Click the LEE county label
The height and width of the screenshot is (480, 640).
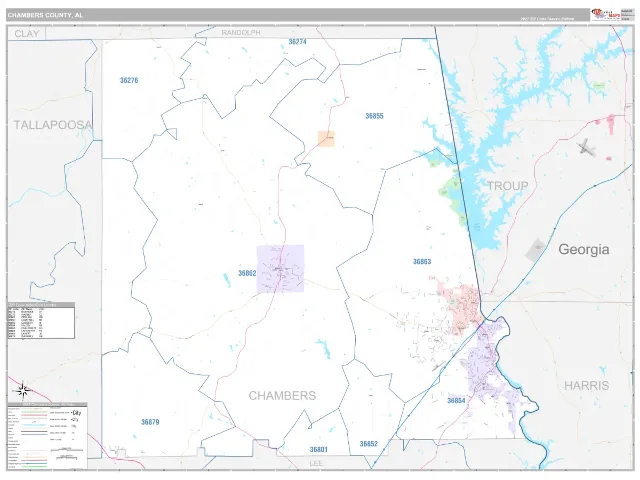click(x=316, y=463)
